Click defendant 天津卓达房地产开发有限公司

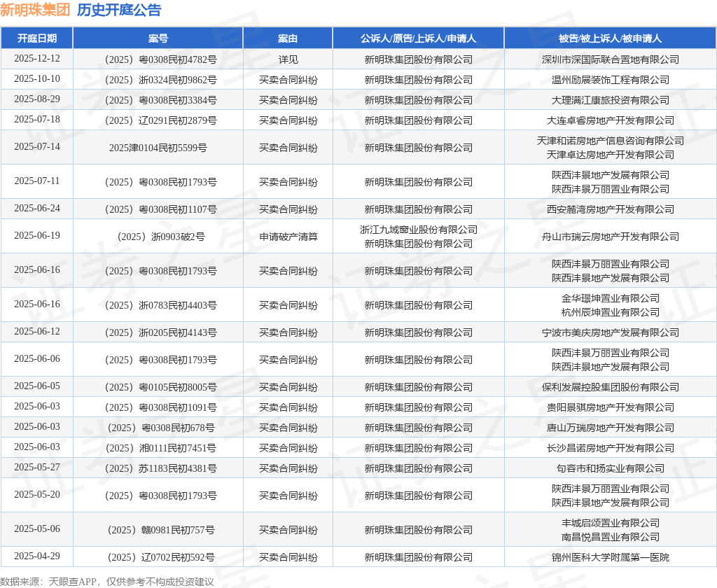coord(610,155)
